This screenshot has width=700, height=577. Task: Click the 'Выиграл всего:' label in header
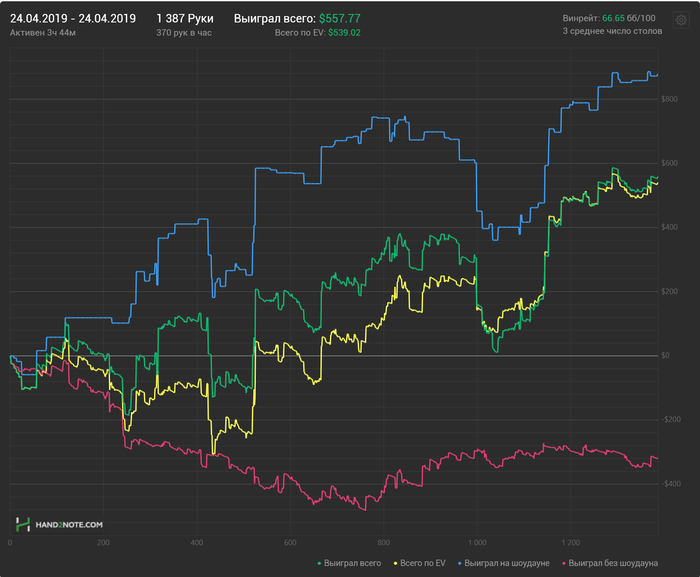click(x=275, y=18)
